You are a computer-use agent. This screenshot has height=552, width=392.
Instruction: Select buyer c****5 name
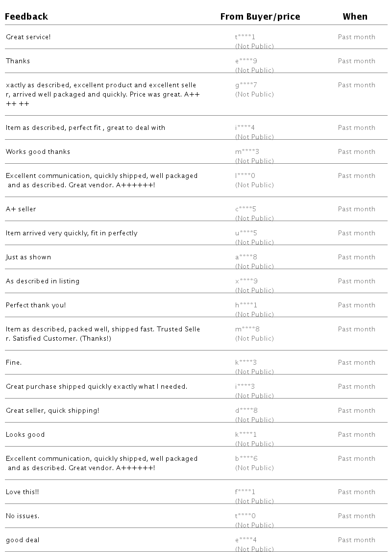[245, 209]
